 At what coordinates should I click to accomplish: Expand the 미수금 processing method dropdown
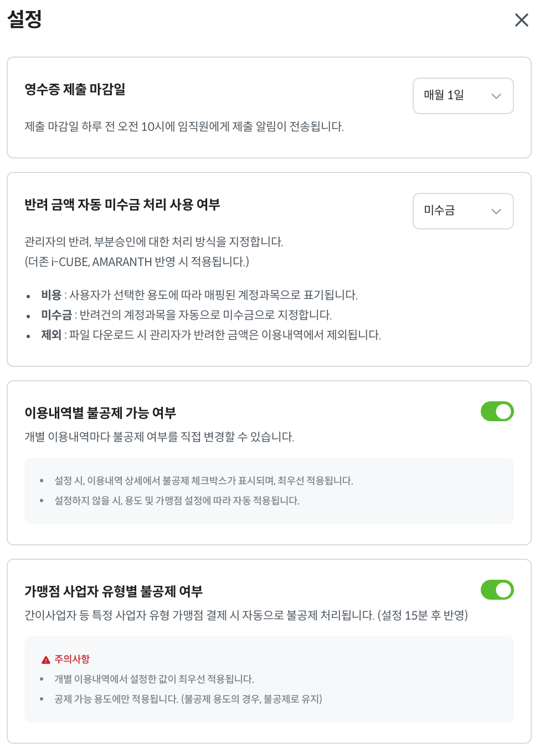coord(462,211)
